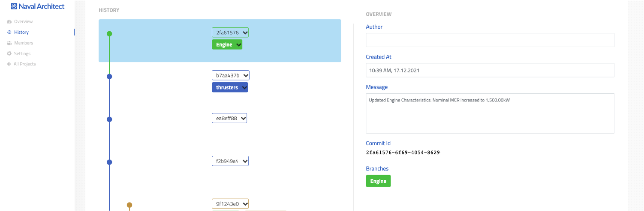This screenshot has height=211, width=644.
Task: Click the HISTORY section heading
Action: [109, 10]
